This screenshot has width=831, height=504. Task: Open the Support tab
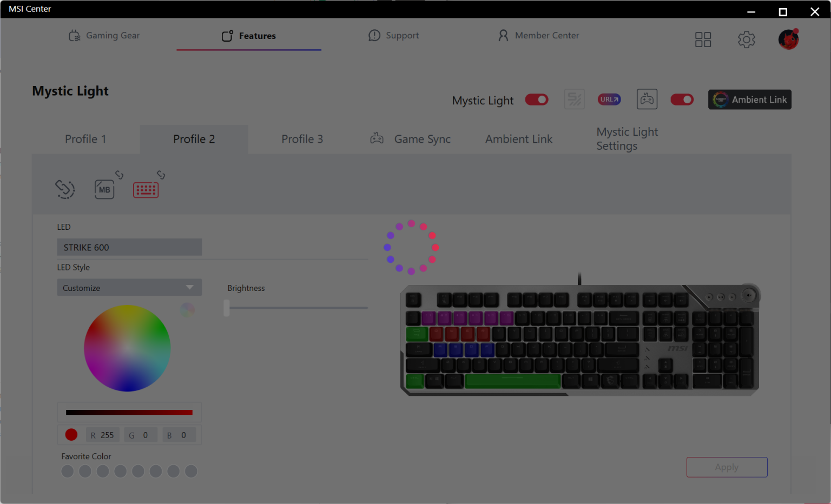[x=393, y=36]
